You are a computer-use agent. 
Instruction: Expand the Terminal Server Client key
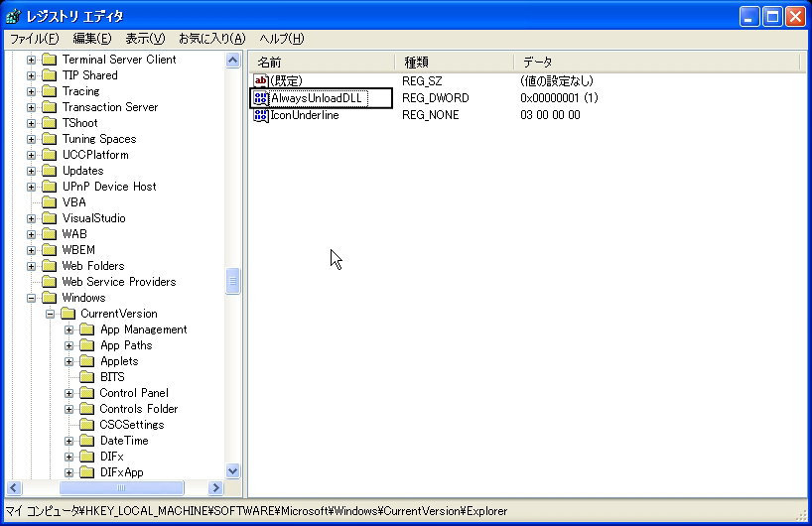tap(31, 61)
